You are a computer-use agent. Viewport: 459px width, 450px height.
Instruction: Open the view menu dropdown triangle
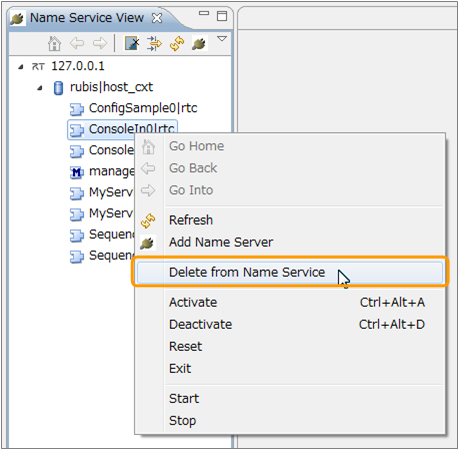pos(222,39)
